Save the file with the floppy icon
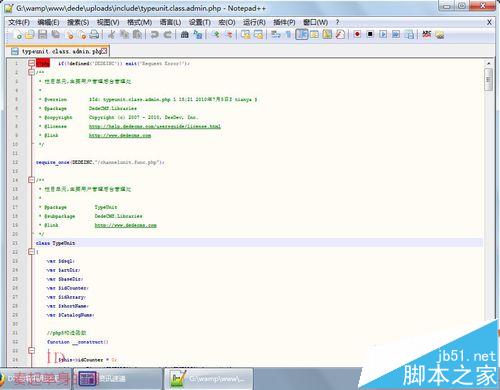This screenshot has width=500, height=390. 42,34
